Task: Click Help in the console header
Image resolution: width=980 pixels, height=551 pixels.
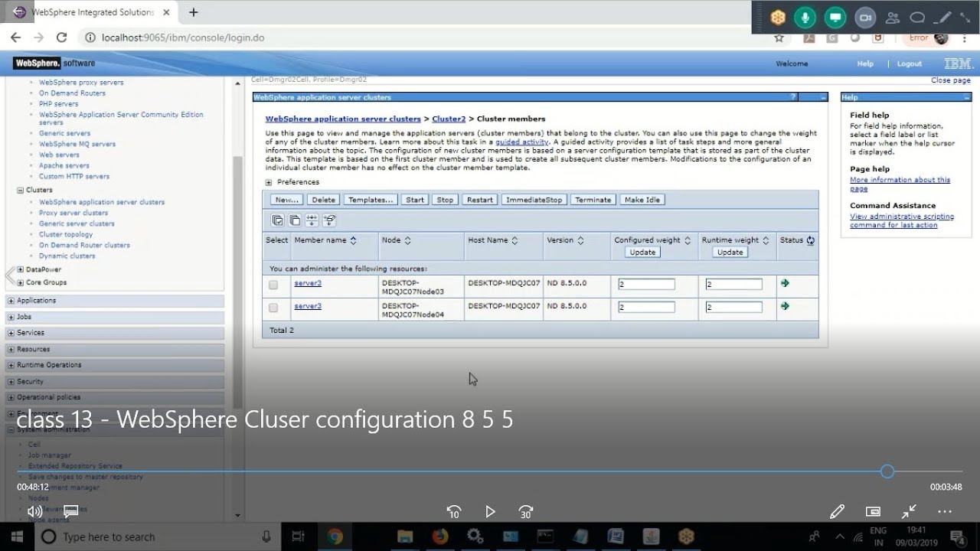Action: click(x=865, y=64)
